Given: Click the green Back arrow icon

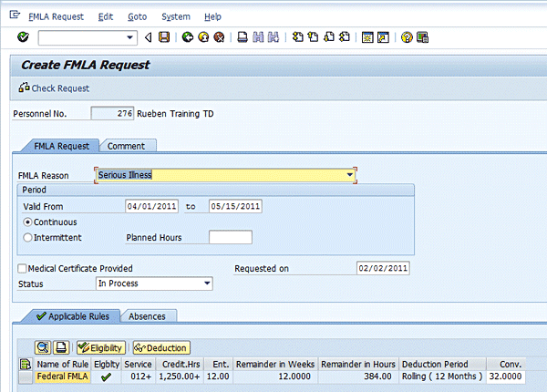Looking at the screenshot, I should [x=188, y=37].
